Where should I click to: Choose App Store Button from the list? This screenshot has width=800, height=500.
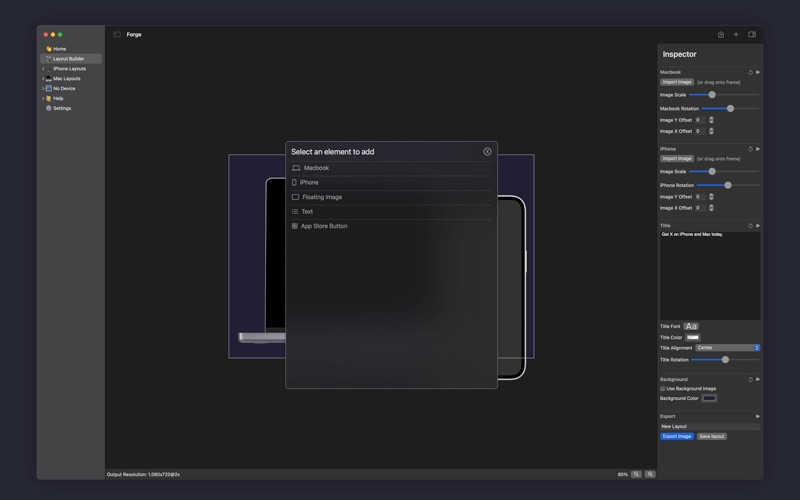pos(324,226)
